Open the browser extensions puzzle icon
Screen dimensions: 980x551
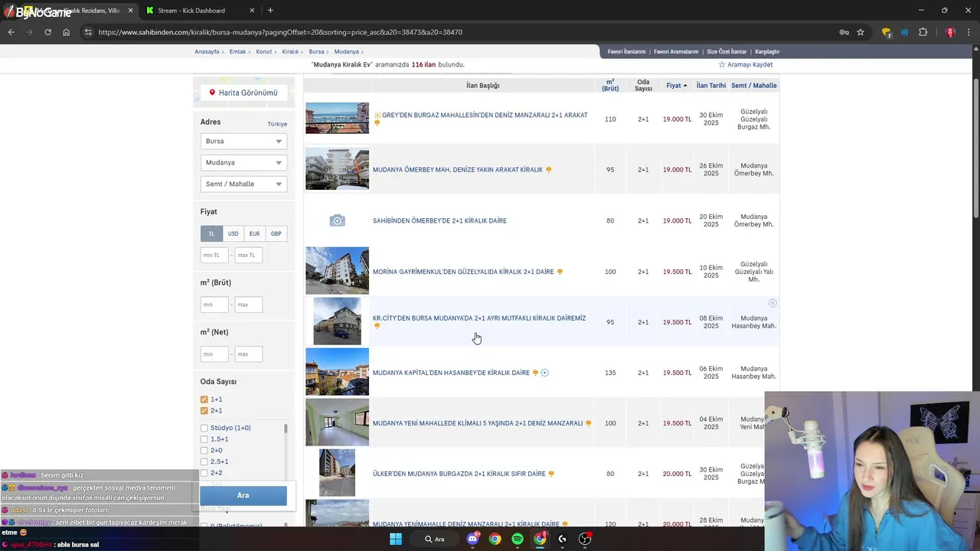pyautogui.click(x=923, y=32)
